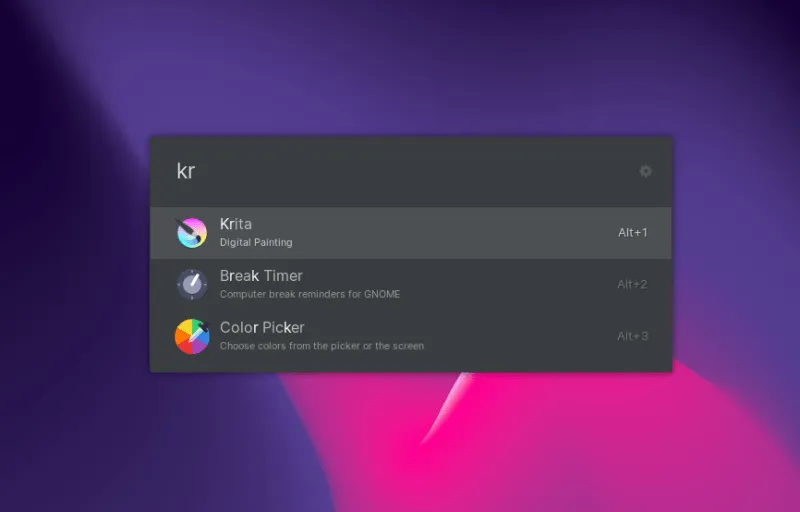The image size is (800, 512).
Task: Click empty space in the Break Timer row
Action: 500,285
